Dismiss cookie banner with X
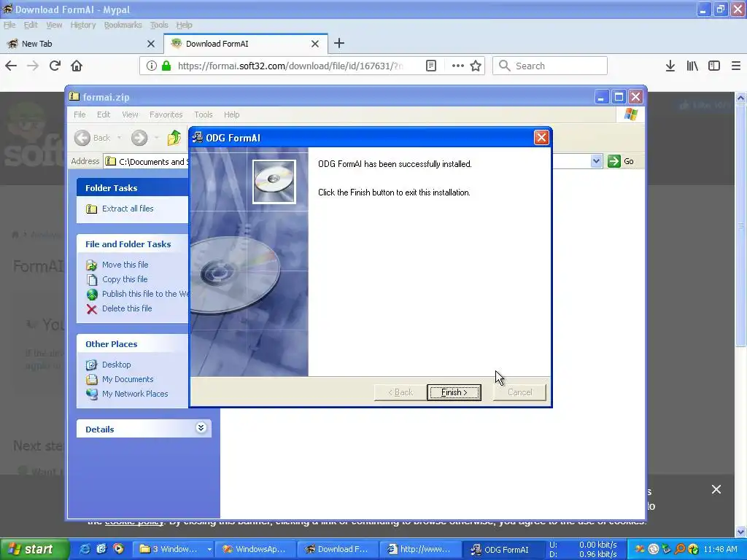The height and width of the screenshot is (560, 747). (x=716, y=489)
